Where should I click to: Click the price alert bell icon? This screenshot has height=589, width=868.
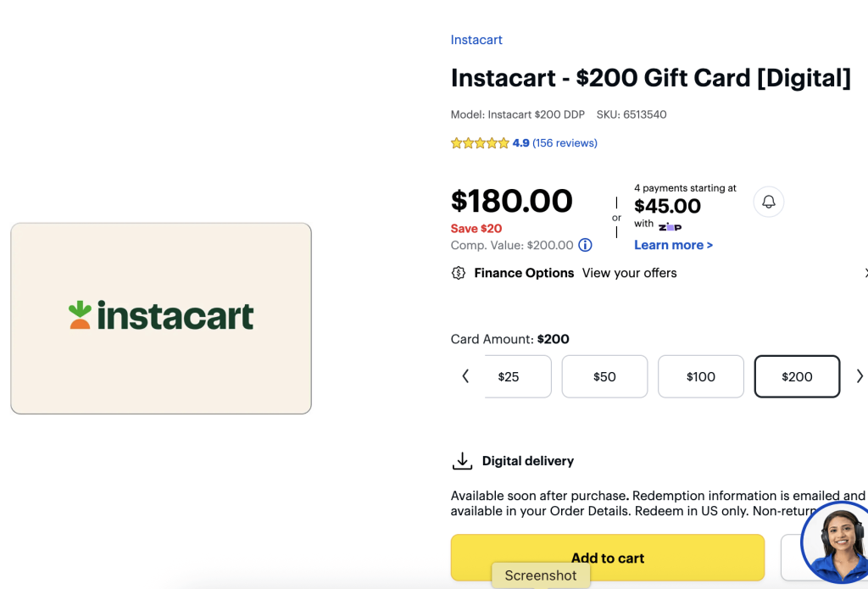pyautogui.click(x=768, y=201)
